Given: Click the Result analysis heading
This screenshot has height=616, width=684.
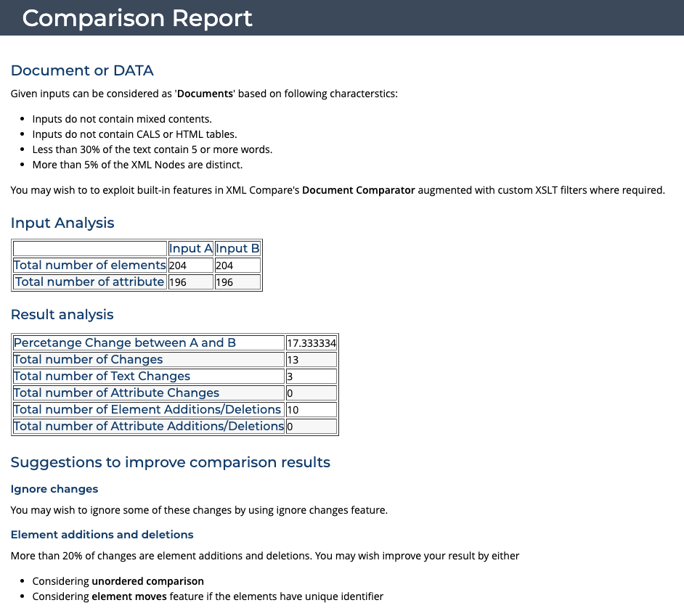Looking at the screenshot, I should (x=62, y=314).
